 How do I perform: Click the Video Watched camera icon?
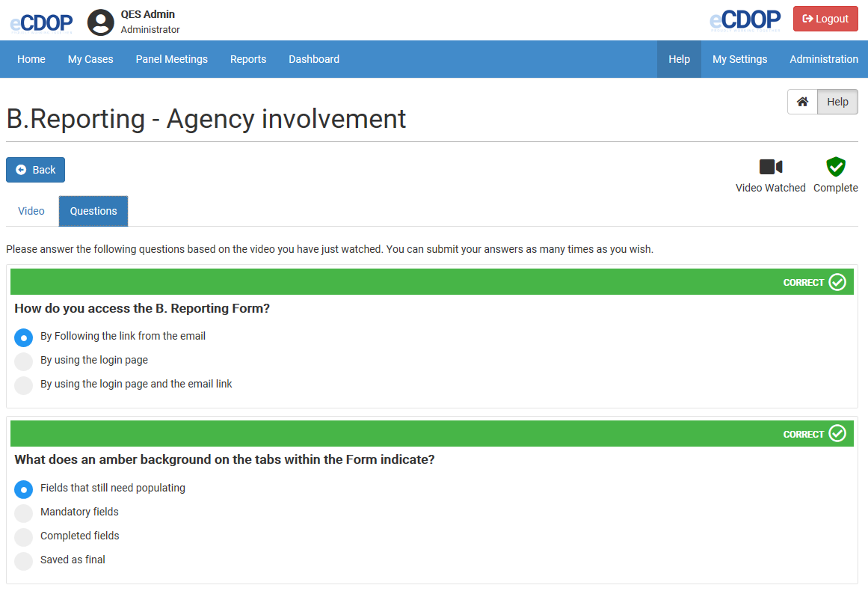770,167
